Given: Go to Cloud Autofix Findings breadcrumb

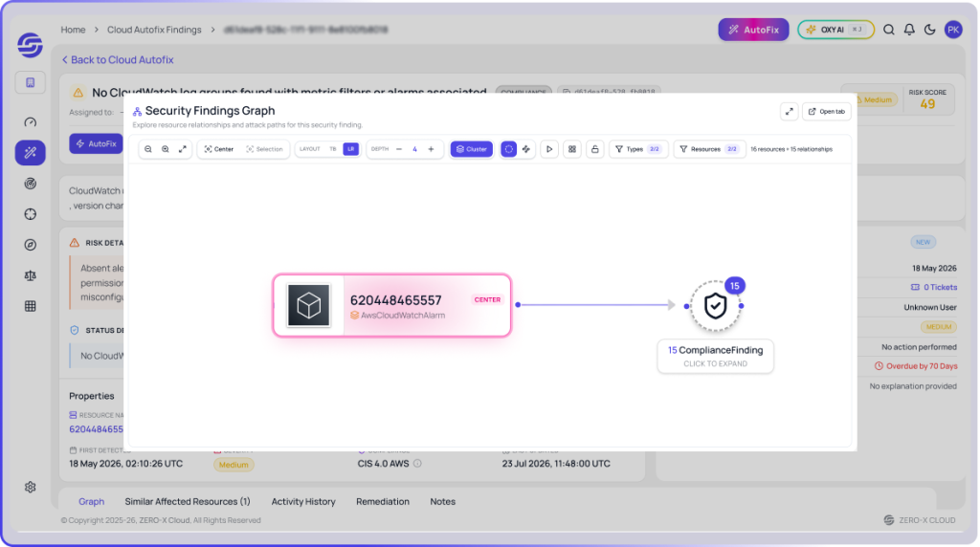Looking at the screenshot, I should (154, 30).
